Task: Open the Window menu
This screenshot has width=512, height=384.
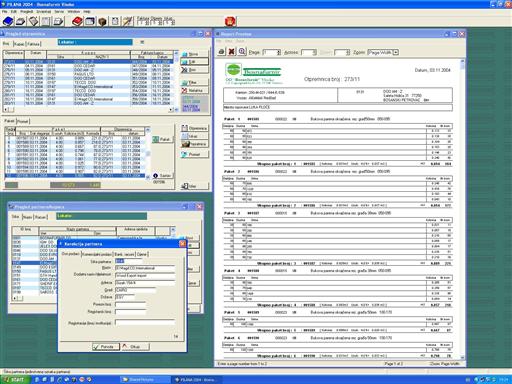Action: coord(74,11)
